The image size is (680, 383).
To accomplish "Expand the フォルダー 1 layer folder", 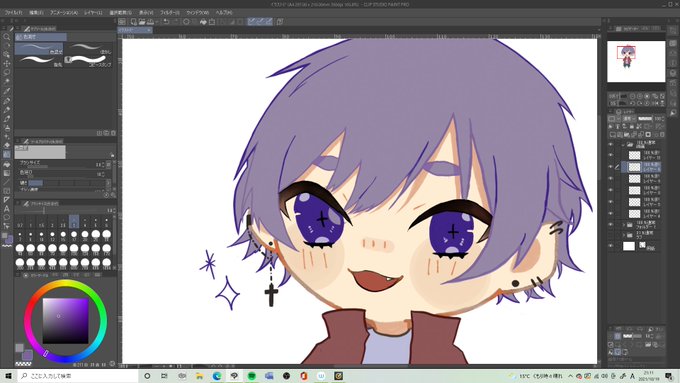I will [x=624, y=225].
